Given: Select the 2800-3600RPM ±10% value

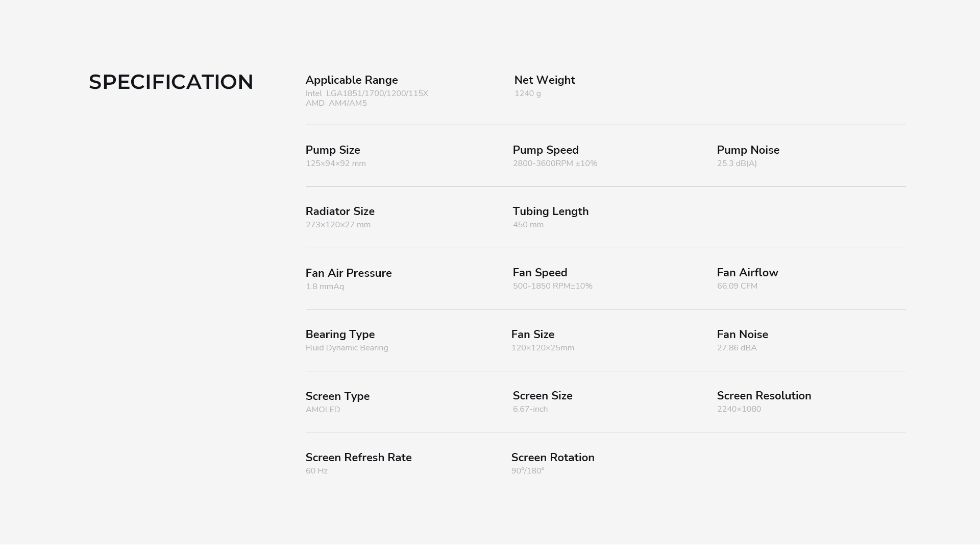Looking at the screenshot, I should (555, 163).
